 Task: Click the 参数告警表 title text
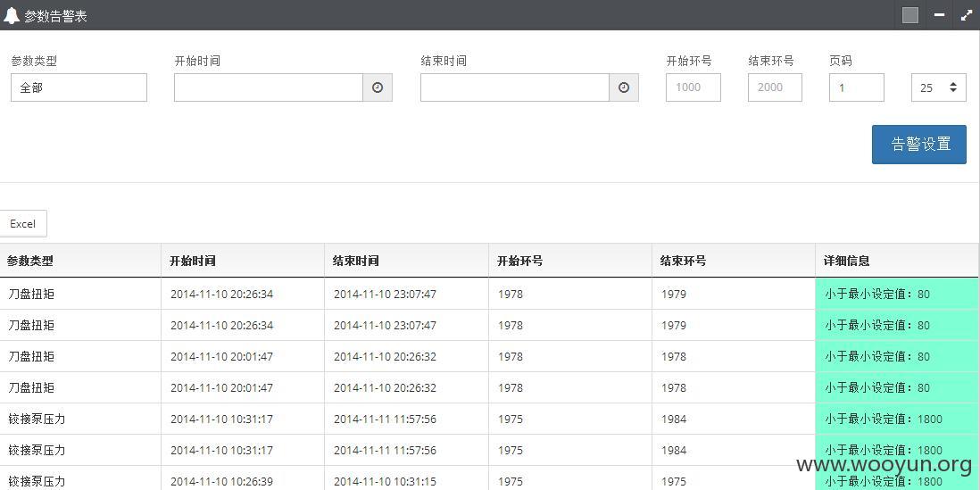click(x=55, y=16)
